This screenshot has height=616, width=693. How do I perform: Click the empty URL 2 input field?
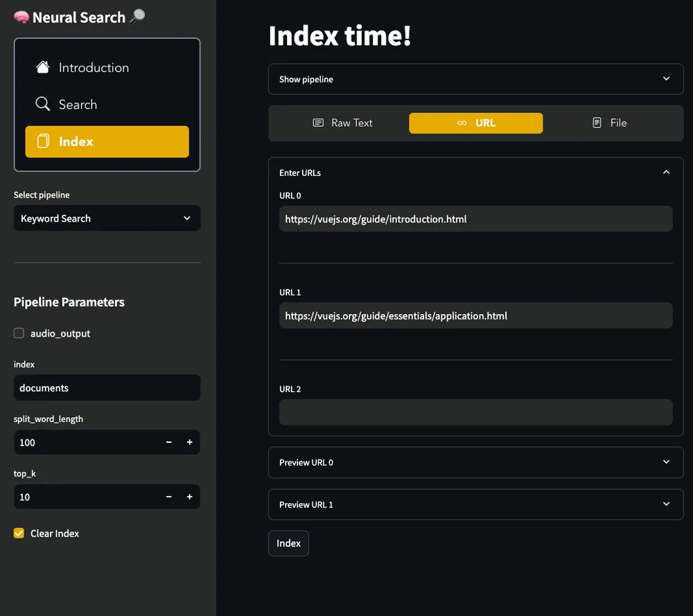coord(476,412)
